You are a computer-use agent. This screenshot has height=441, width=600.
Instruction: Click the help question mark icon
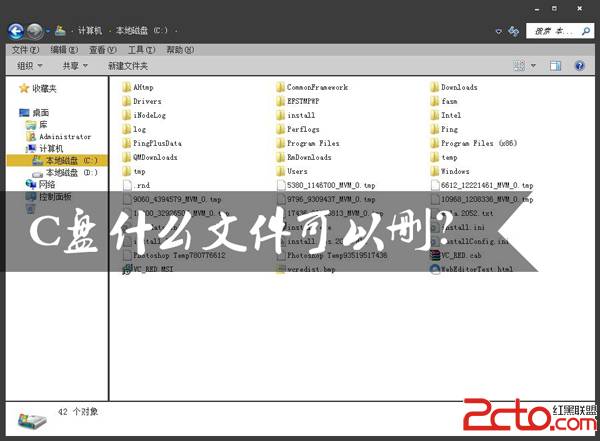(x=579, y=66)
